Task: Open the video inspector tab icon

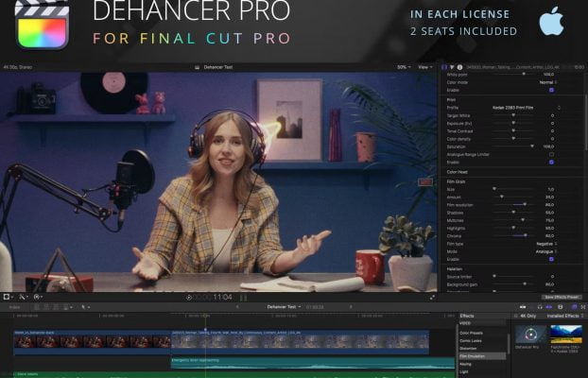Action: pyautogui.click(x=444, y=67)
